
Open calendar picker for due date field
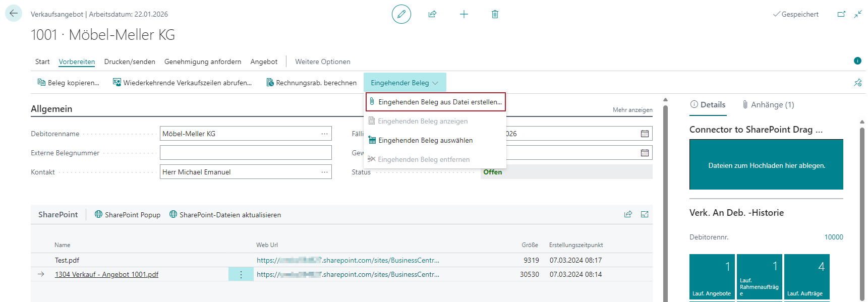tap(644, 134)
